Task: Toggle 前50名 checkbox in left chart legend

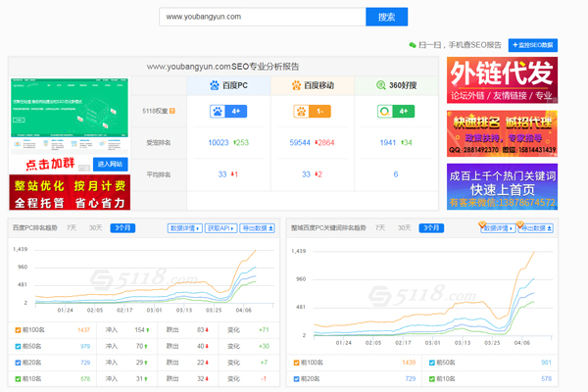Action: tap(18, 346)
